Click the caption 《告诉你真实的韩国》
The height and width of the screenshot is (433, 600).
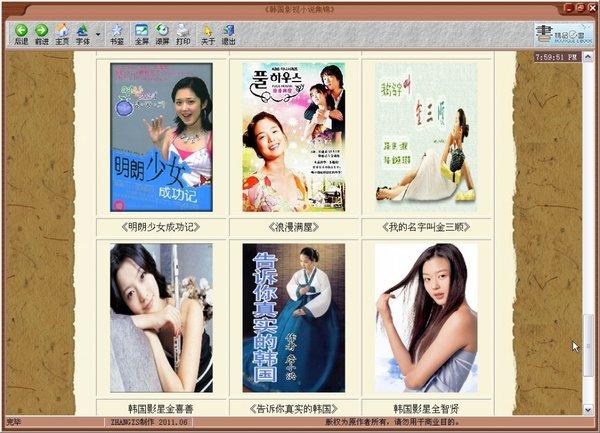click(x=294, y=409)
